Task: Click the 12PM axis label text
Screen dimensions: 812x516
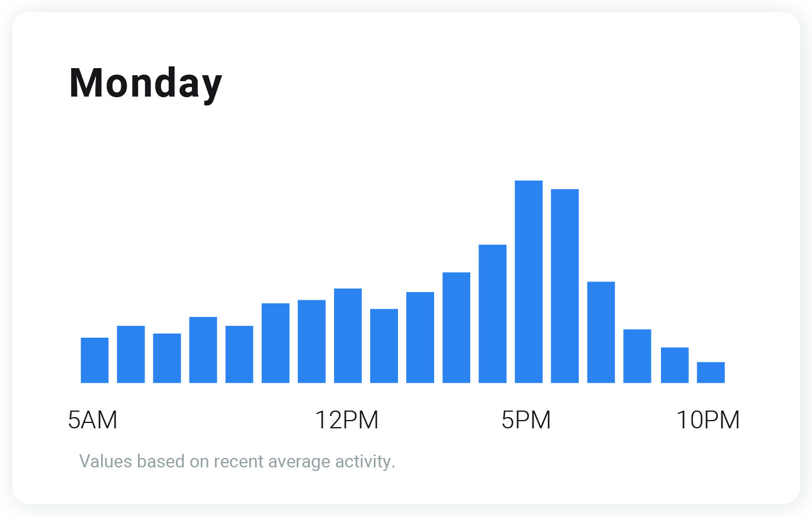Action: click(346, 420)
